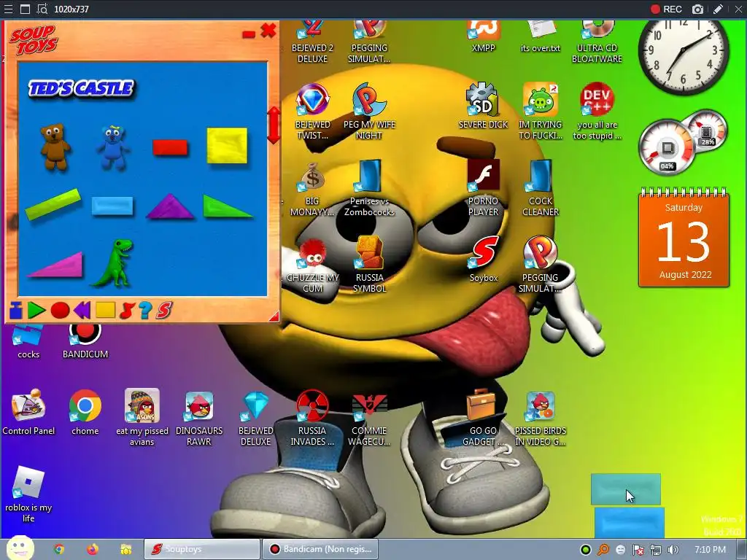Open the DEV C++ desktop icon

tap(597, 112)
